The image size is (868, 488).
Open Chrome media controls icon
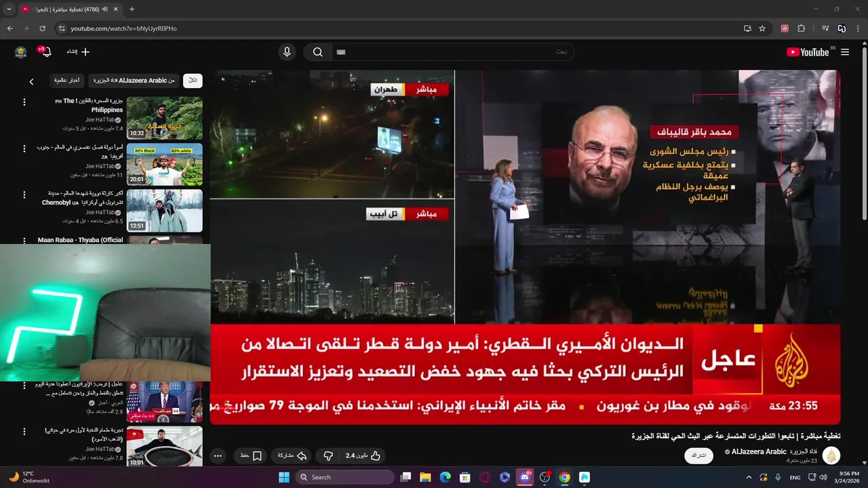tap(825, 28)
